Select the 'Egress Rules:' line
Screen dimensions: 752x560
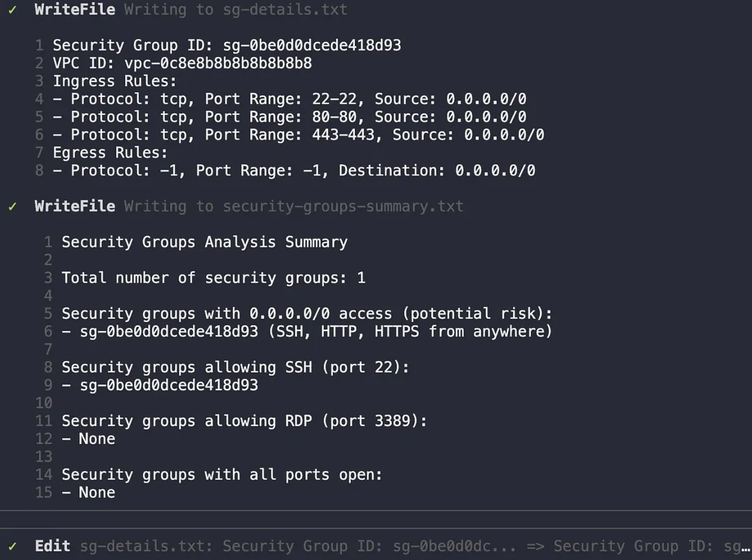[x=110, y=152]
